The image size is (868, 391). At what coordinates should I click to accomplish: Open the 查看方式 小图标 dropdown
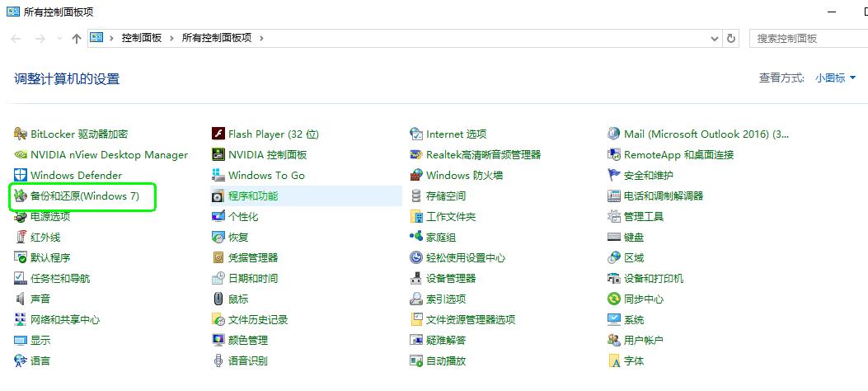tap(835, 78)
